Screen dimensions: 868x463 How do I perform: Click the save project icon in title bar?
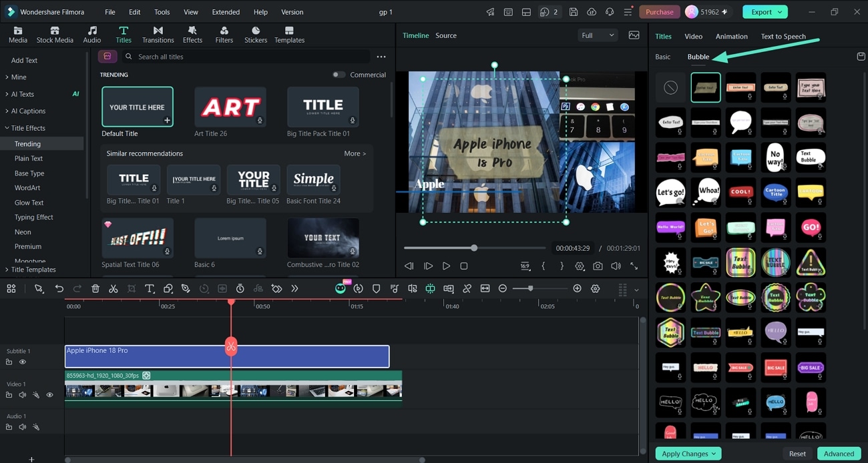[574, 12]
